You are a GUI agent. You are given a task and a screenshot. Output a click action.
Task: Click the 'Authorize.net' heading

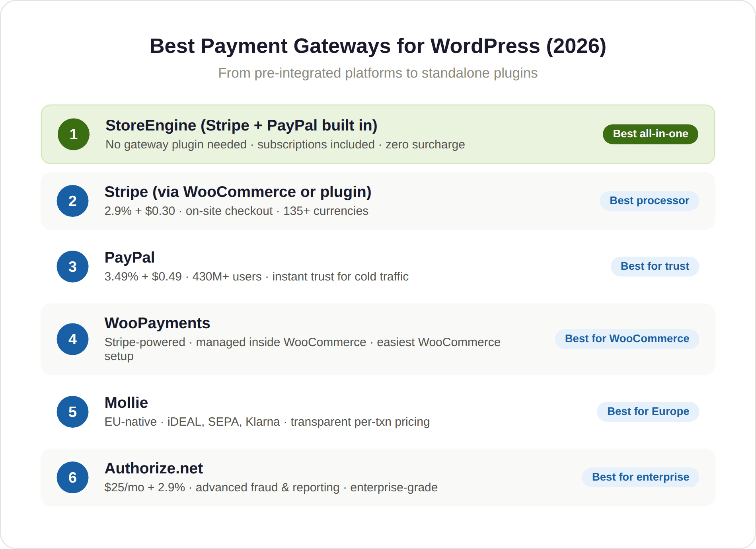tap(154, 468)
